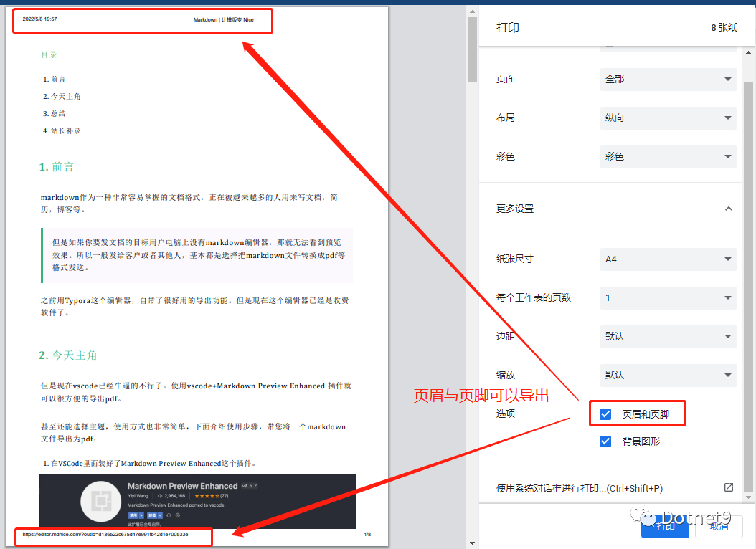Click the settings panel scrollbar up arrow
Viewport: 756px width, 549px height.
click(748, 52)
